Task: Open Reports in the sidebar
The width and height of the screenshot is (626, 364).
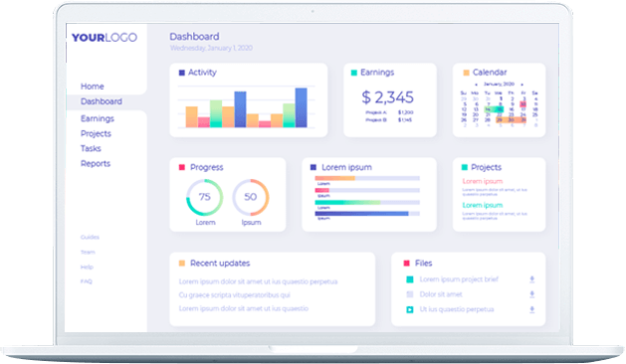Action: tap(96, 164)
